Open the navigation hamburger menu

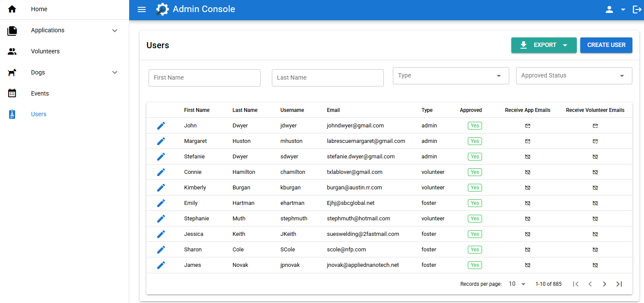coord(141,9)
